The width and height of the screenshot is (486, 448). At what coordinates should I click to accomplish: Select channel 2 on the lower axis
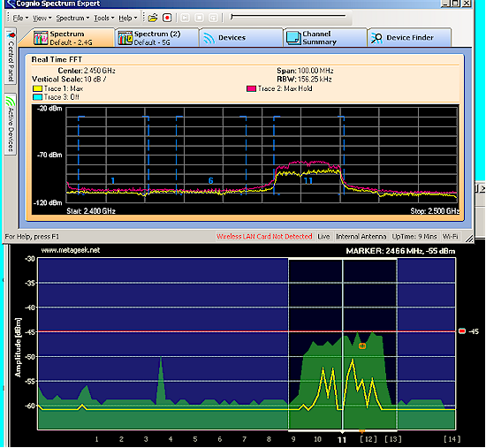121,439
